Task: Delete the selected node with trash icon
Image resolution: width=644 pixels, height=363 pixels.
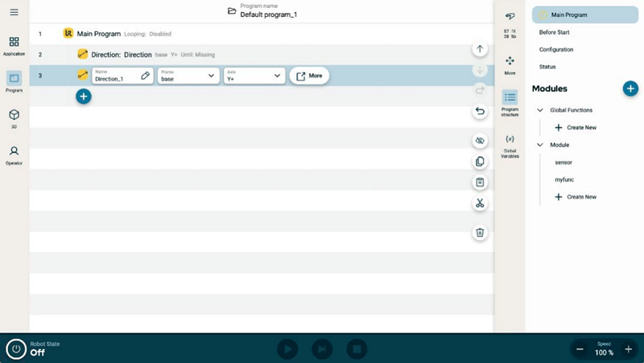Action: tap(480, 233)
